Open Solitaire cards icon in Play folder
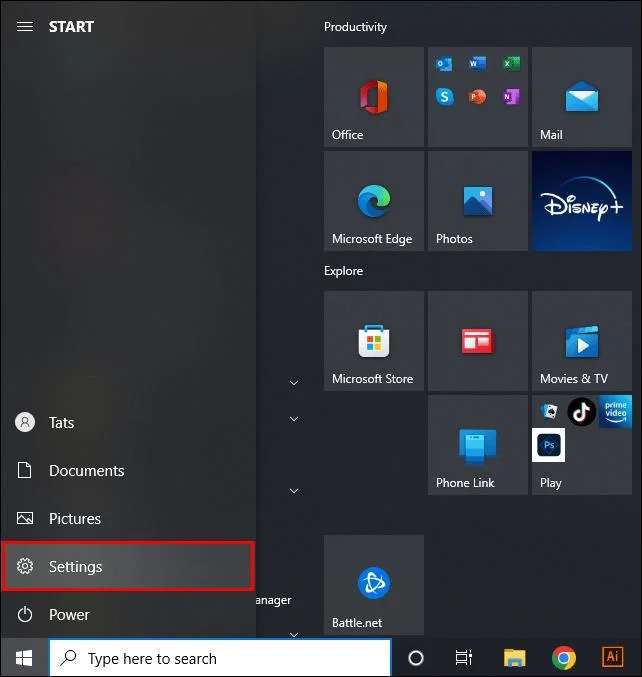 (x=549, y=411)
